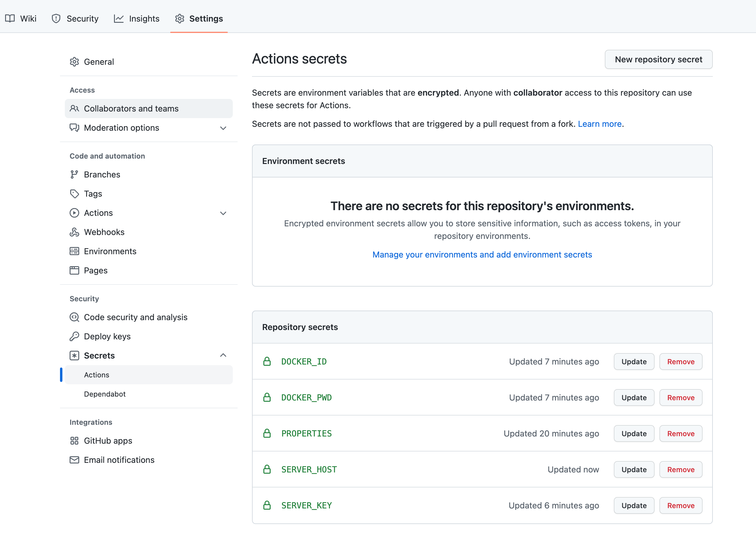Click New repository secret button
Screen dimensions: 756x536
point(658,59)
